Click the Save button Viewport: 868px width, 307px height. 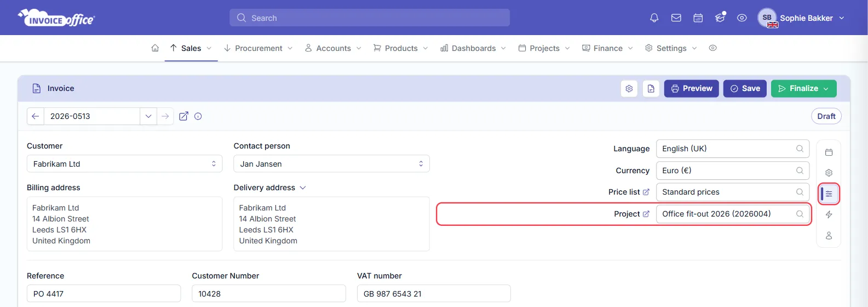(745, 89)
